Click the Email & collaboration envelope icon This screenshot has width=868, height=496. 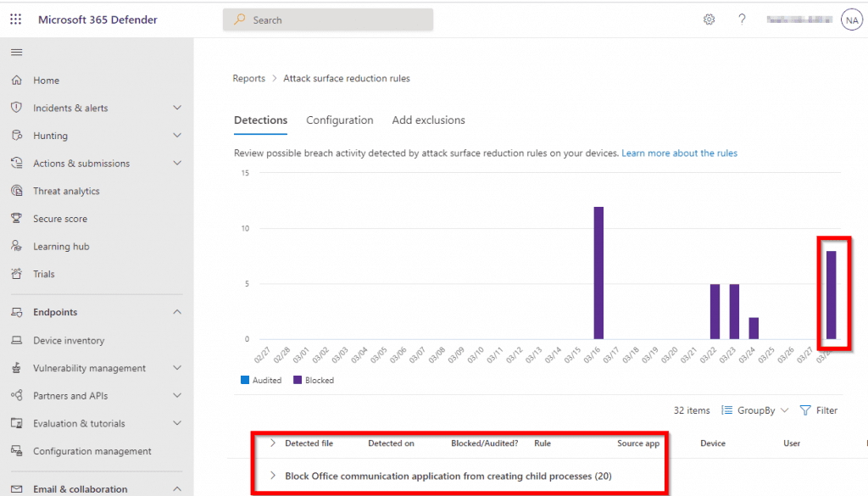(17, 489)
